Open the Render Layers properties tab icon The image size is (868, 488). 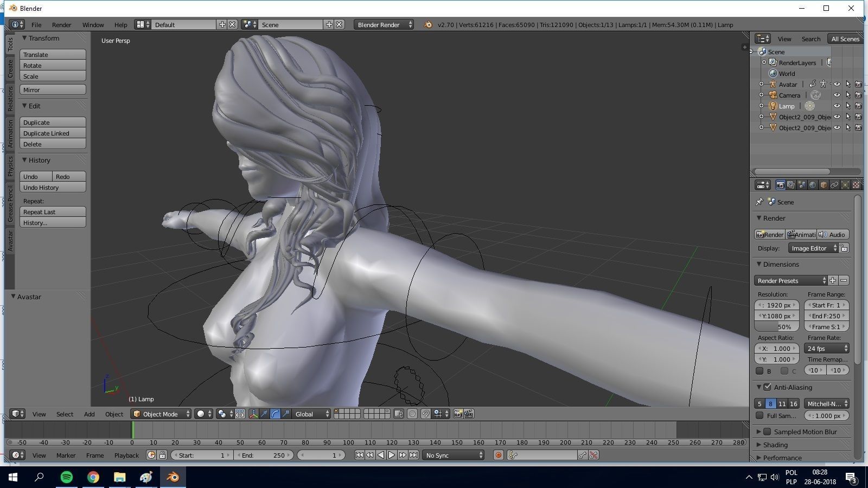(x=791, y=185)
